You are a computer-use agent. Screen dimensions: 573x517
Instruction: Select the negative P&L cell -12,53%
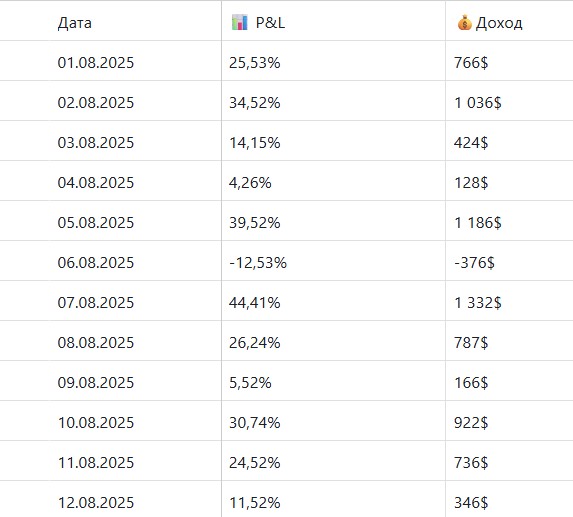pos(258,263)
